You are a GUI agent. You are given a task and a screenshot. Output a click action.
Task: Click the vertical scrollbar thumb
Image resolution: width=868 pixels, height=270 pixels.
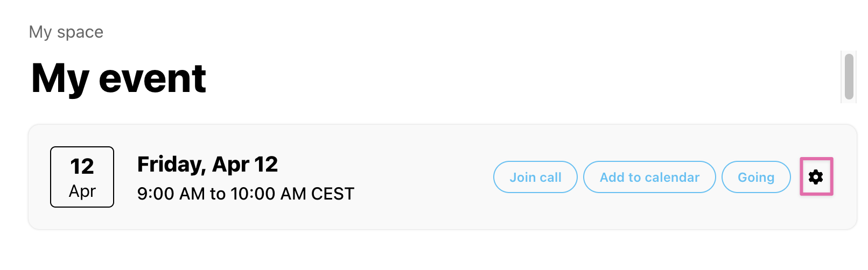[x=849, y=76]
